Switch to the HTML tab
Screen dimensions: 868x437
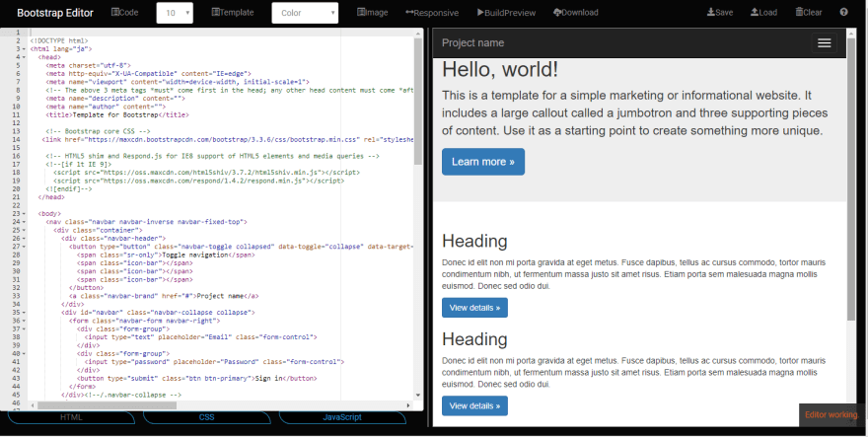[71, 417]
